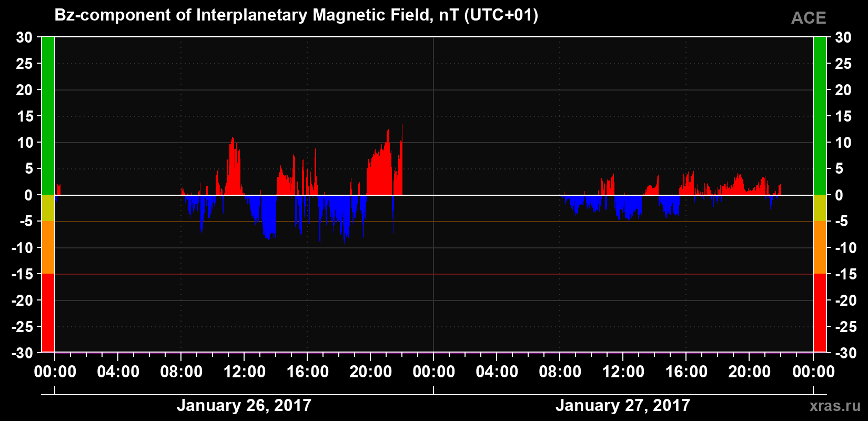Click the 20:00 time label under January 26
868x421 pixels.
[x=370, y=372]
